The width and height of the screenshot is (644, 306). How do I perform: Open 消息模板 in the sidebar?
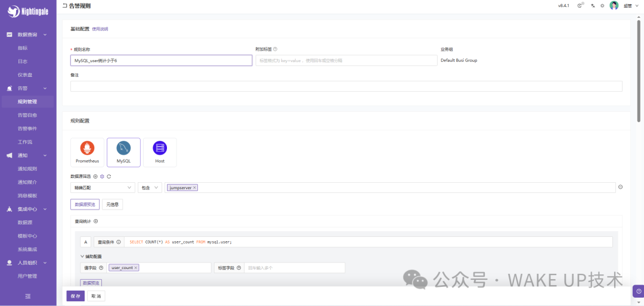(x=27, y=196)
